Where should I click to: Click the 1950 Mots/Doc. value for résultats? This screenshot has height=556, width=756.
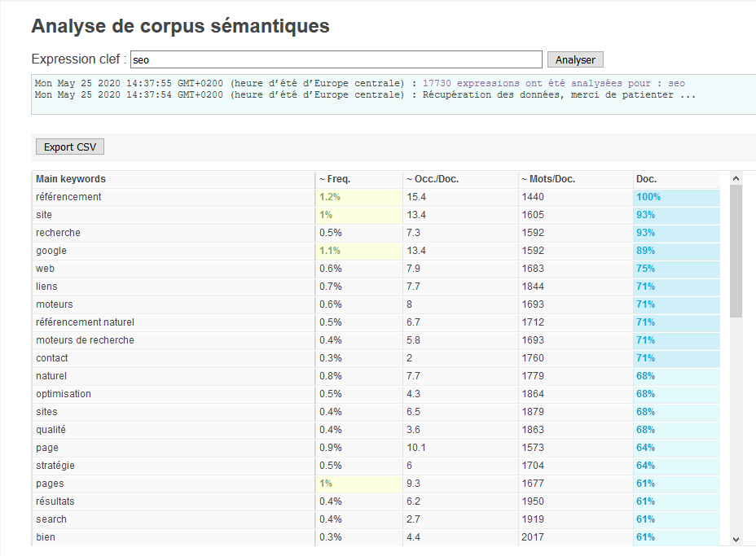coord(533,501)
